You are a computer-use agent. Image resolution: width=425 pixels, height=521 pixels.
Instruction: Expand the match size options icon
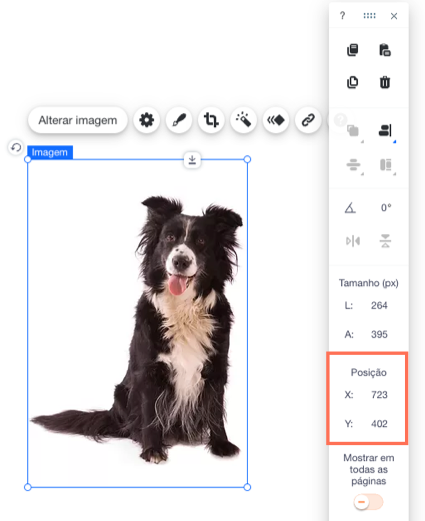pos(386,165)
